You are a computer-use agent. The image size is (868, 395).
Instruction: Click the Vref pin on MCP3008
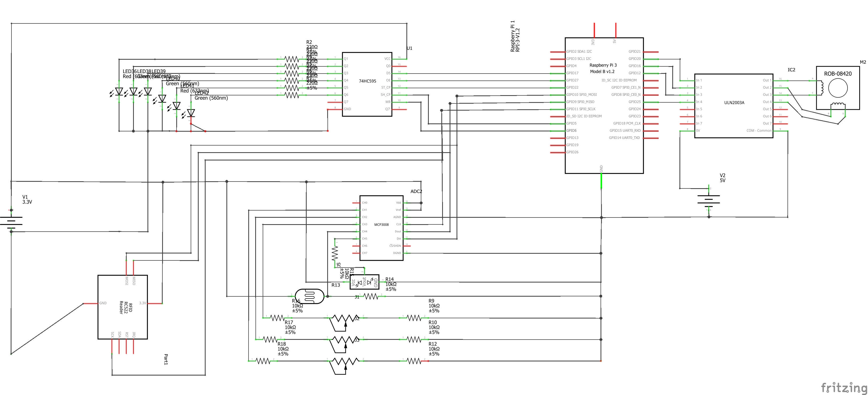coord(398,210)
